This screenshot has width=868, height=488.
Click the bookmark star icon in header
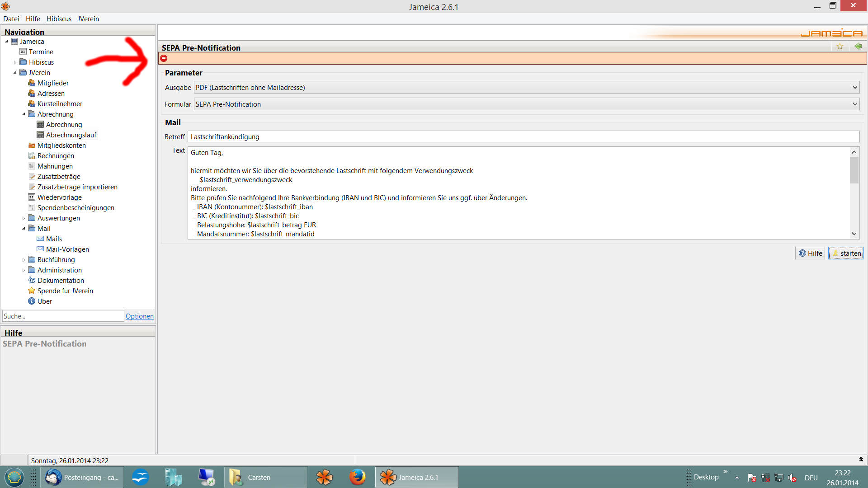(840, 47)
